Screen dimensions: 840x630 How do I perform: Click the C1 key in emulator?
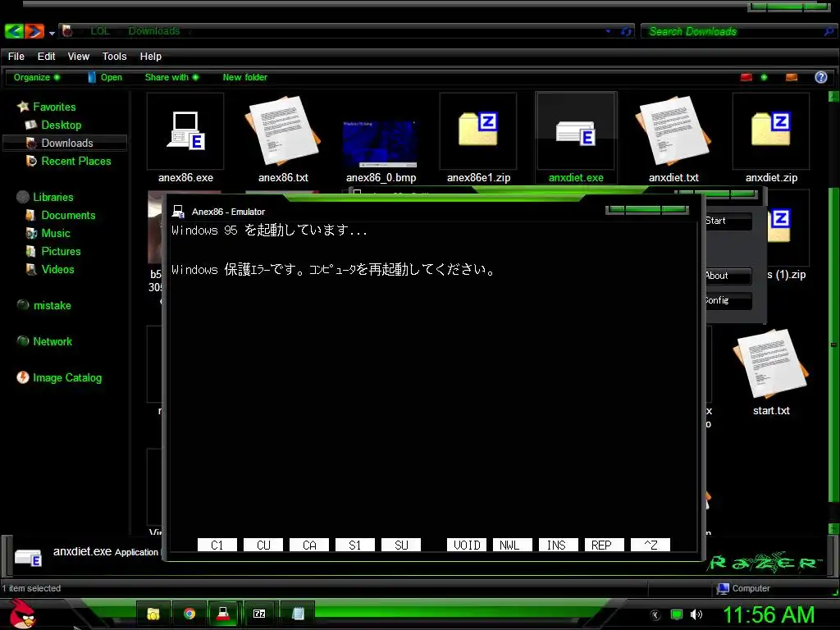coord(217,545)
